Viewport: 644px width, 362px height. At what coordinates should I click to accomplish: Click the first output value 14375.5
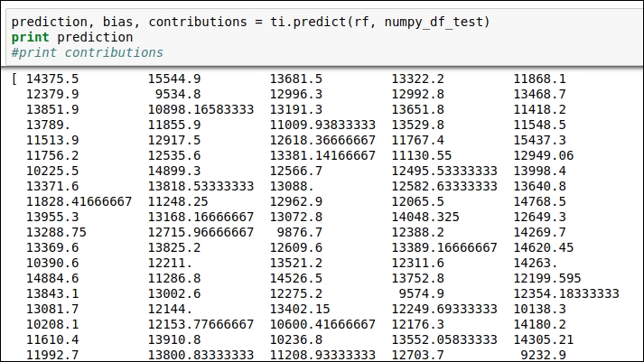52,79
